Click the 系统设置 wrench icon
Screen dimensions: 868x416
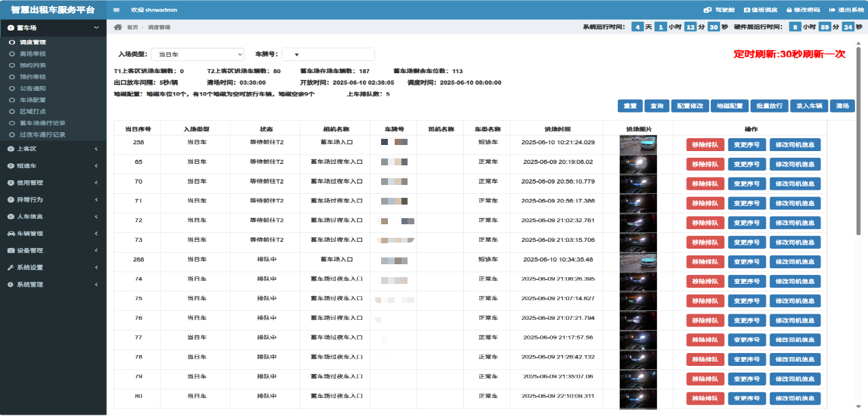[x=10, y=268]
